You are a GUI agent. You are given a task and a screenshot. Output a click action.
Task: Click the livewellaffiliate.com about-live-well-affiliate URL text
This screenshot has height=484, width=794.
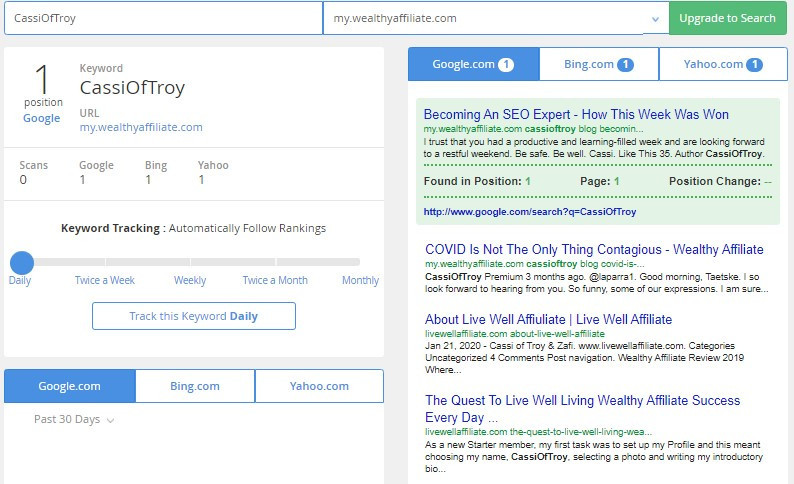click(514, 334)
